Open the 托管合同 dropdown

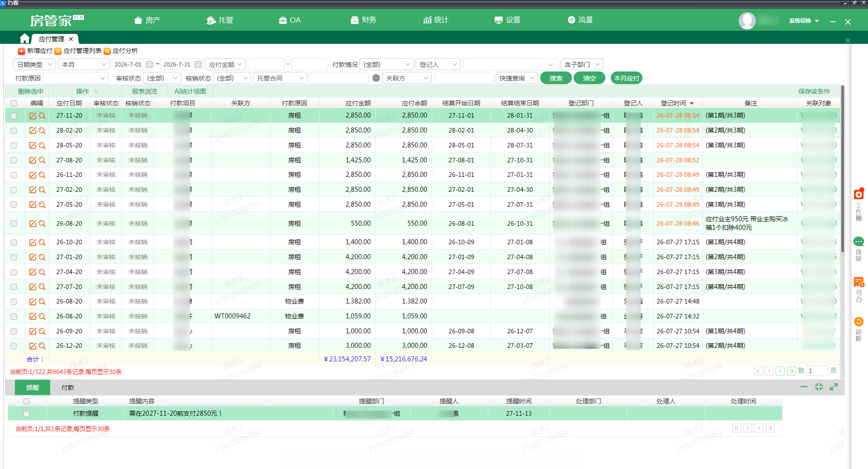tap(280, 78)
